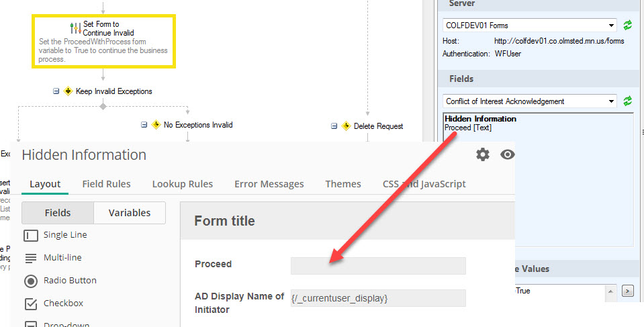The height and width of the screenshot is (327, 644).
Task: Switch to the Themes tab
Action: tap(343, 184)
